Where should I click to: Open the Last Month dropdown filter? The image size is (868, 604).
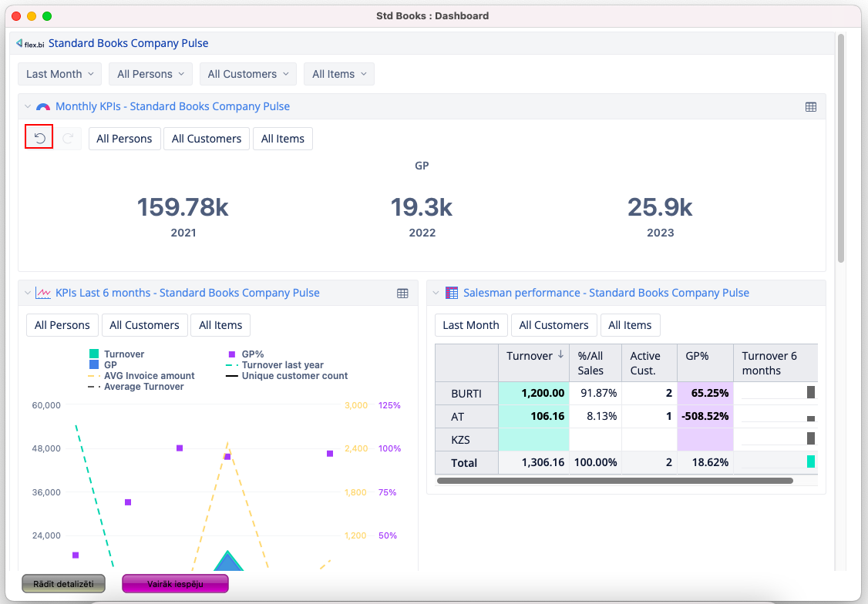tap(59, 74)
